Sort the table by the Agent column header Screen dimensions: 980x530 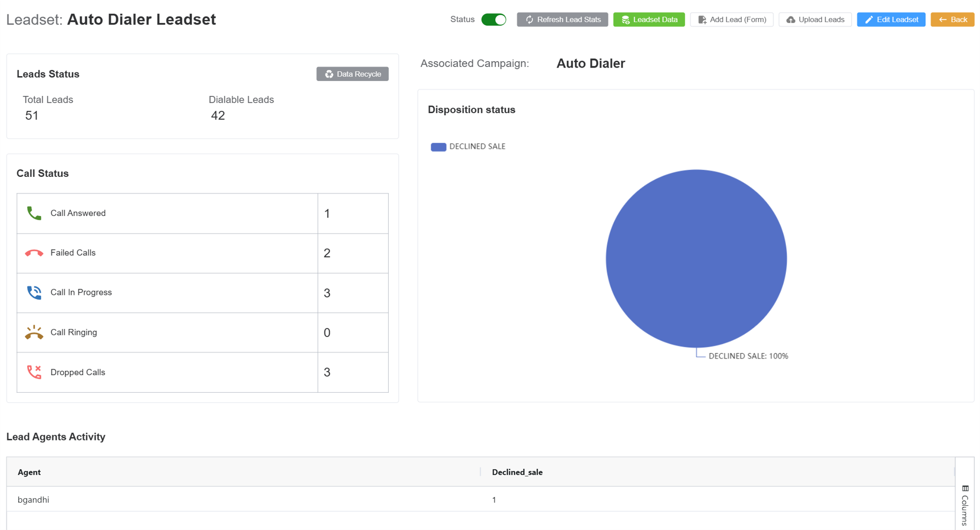(29, 472)
